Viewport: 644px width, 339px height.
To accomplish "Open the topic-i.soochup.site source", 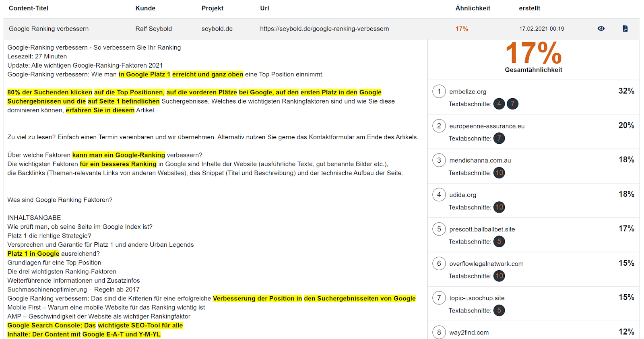I will [477, 298].
